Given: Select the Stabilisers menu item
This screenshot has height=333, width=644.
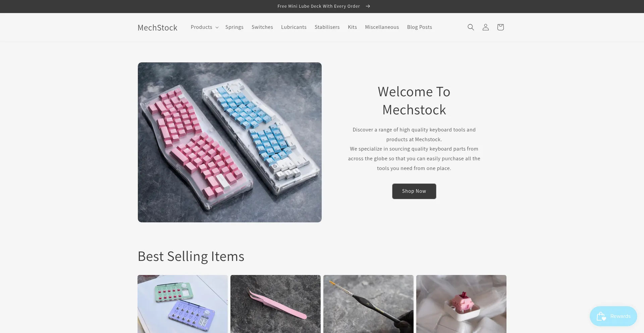Looking at the screenshot, I should 327,27.
